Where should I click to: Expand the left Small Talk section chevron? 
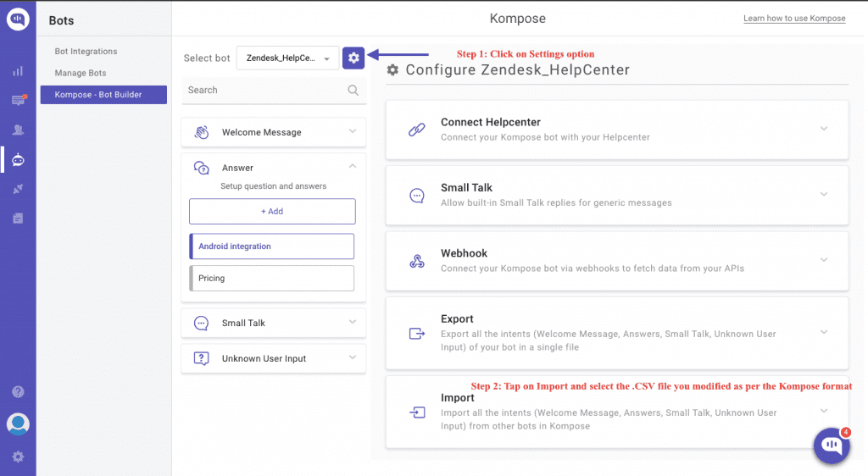pyautogui.click(x=353, y=322)
